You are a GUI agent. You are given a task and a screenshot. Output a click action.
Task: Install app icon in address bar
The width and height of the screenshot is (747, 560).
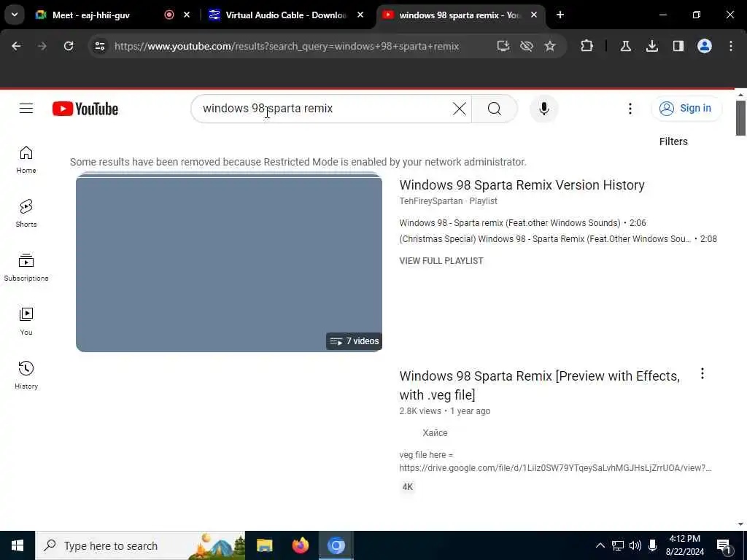coord(503,46)
